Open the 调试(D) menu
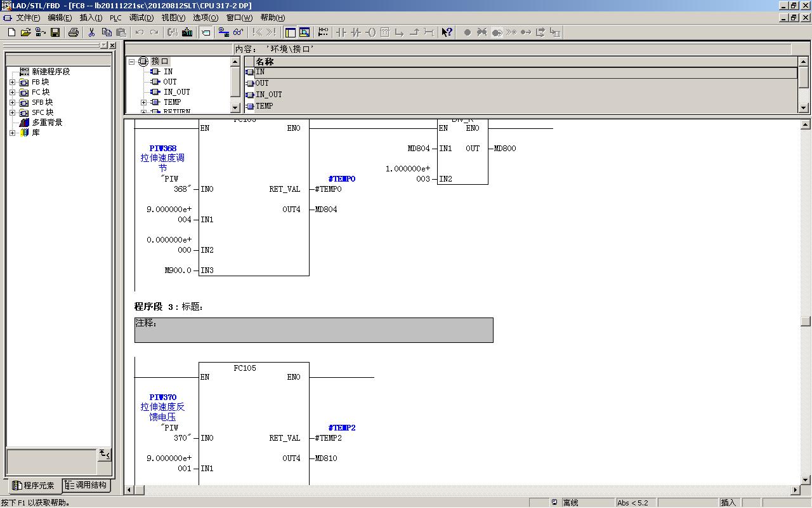This screenshot has height=508, width=812. [x=141, y=18]
